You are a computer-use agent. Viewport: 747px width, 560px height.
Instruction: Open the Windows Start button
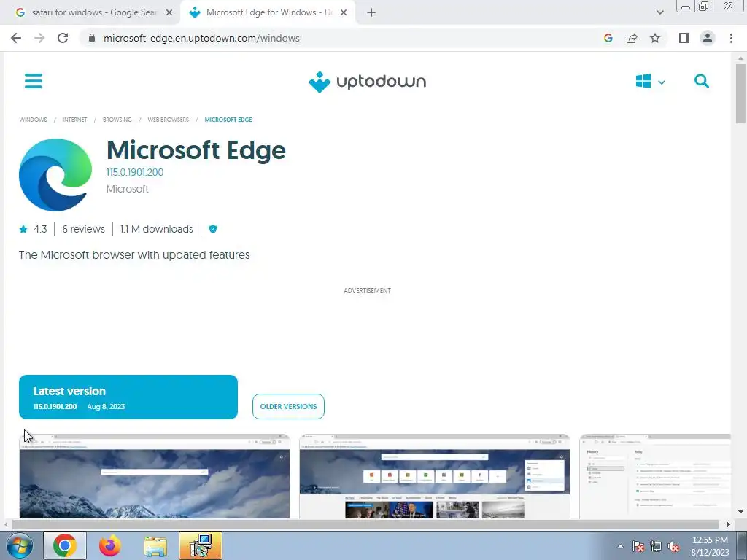(x=20, y=545)
